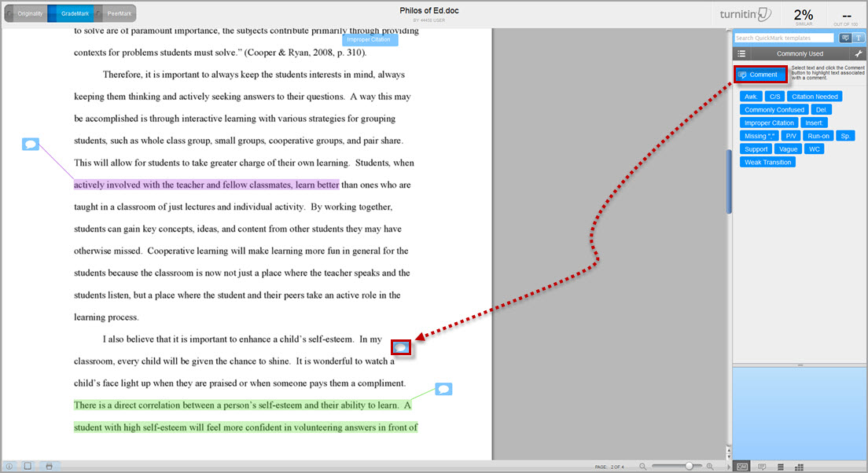Image resolution: width=868 pixels, height=473 pixels.
Task: Open the bubble comment on purple highlight
Action: [x=31, y=145]
